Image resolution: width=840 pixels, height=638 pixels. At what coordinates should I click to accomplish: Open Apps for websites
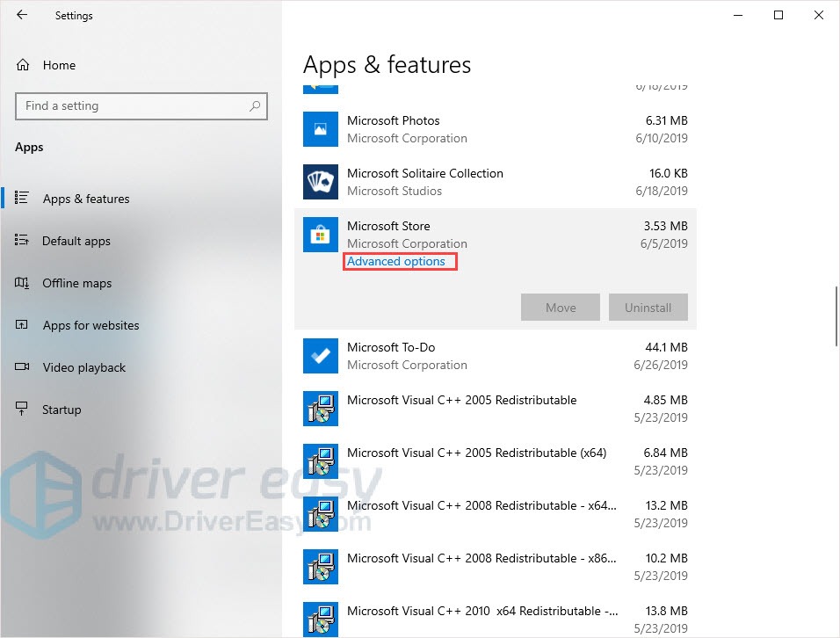[x=91, y=325]
